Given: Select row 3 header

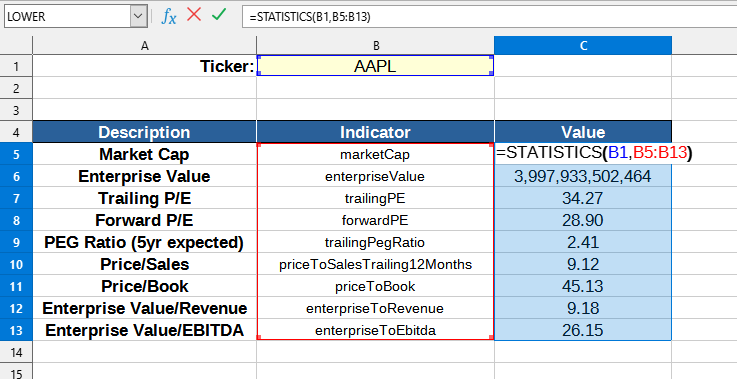Looking at the screenshot, I should click(x=16, y=110).
